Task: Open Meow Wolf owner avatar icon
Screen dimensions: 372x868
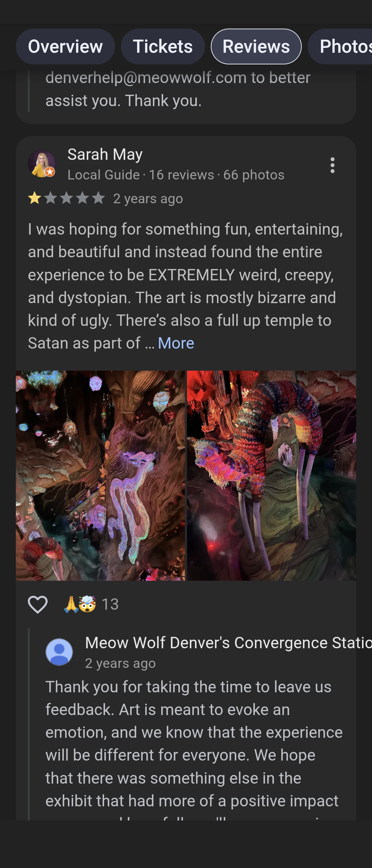Action: (x=59, y=652)
